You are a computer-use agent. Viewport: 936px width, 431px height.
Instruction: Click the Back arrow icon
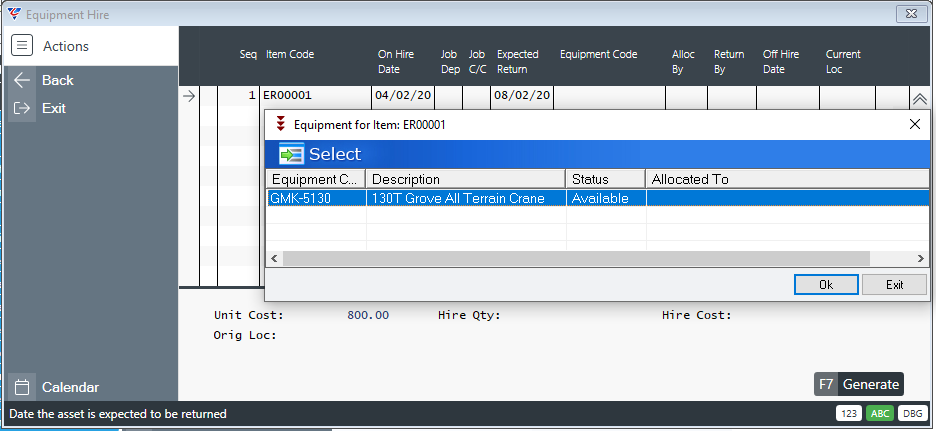(x=22, y=80)
